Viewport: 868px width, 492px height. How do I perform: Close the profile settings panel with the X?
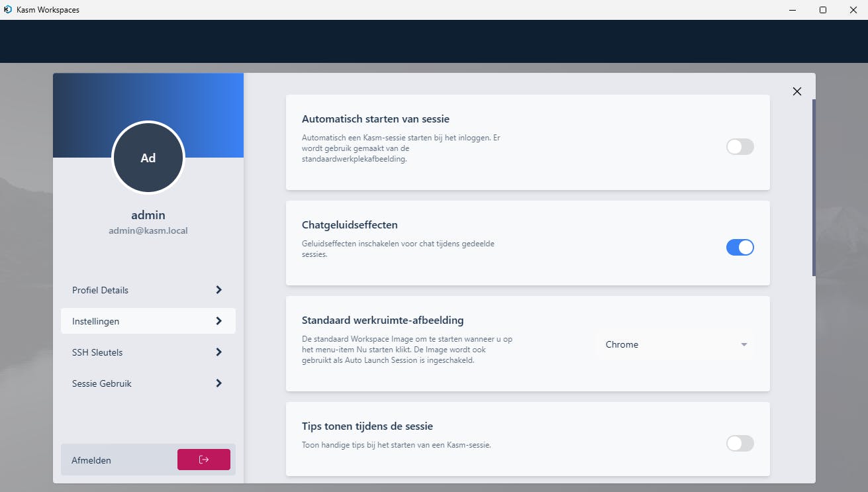pyautogui.click(x=796, y=91)
